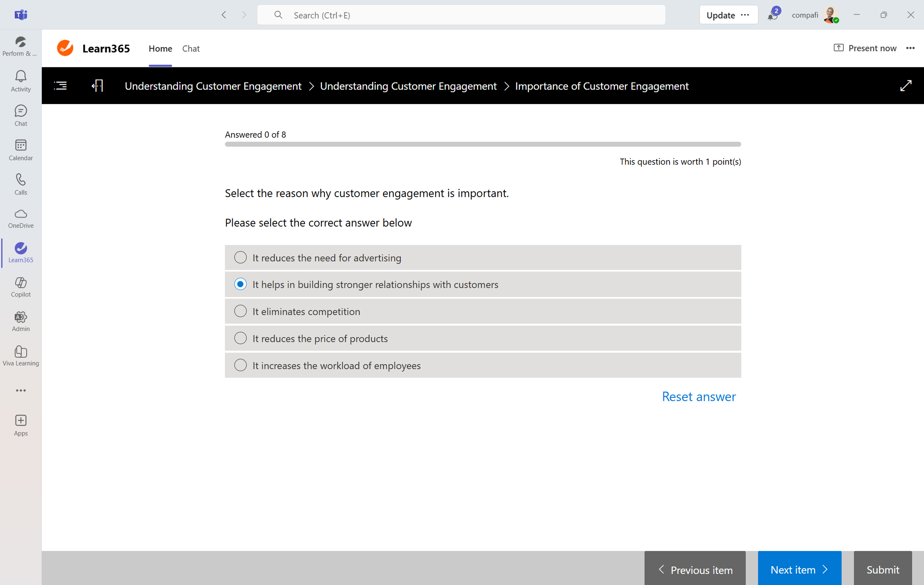Select 'It increases the workload of employees'
This screenshot has height=585, width=924.
[483, 365]
